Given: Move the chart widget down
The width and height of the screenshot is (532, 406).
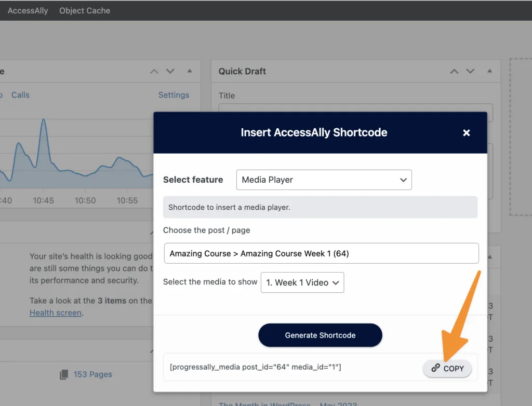Looking at the screenshot, I should coord(170,71).
